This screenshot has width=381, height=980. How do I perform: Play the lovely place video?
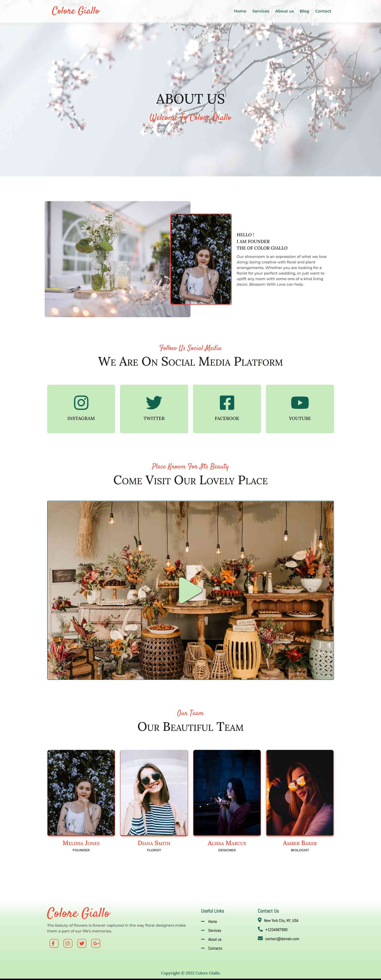tap(190, 590)
